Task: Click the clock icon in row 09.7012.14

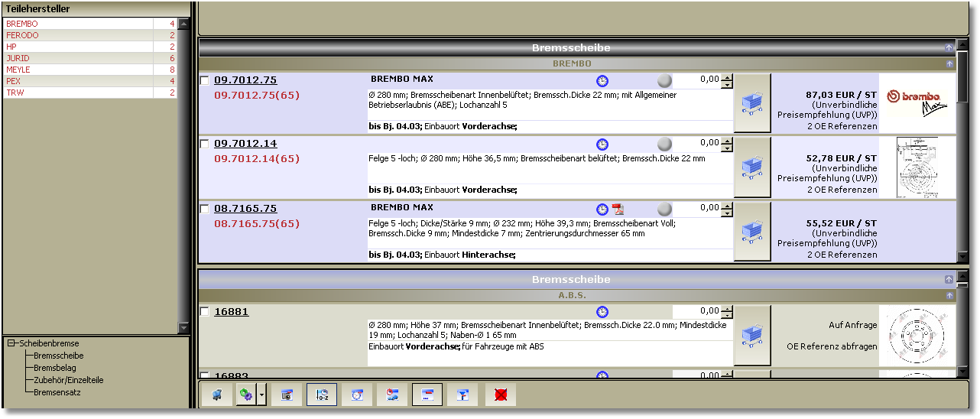Action: tap(602, 144)
